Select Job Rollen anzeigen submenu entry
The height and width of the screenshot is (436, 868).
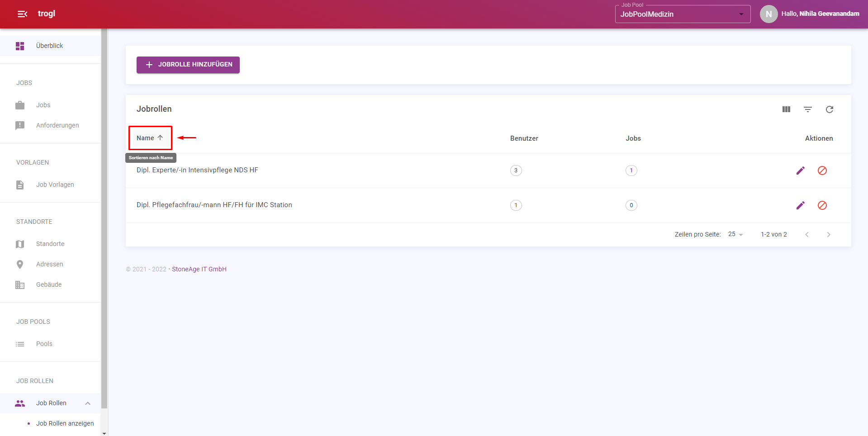[x=65, y=423]
